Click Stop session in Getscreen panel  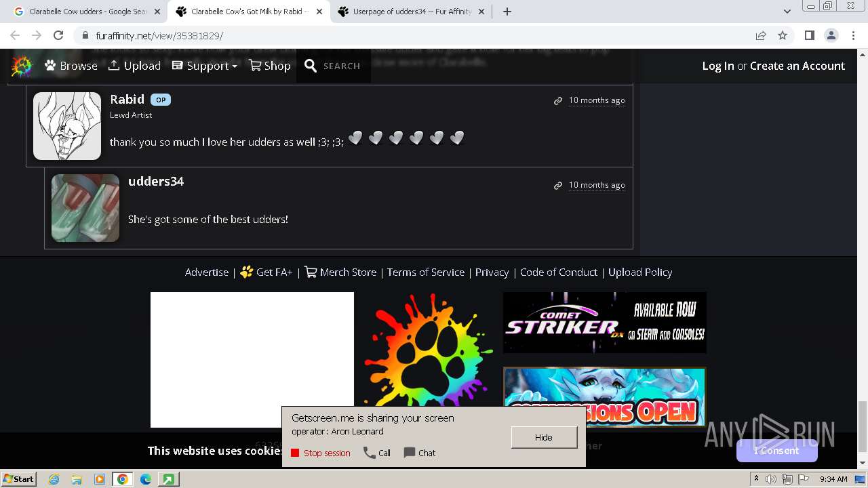pyautogui.click(x=321, y=453)
